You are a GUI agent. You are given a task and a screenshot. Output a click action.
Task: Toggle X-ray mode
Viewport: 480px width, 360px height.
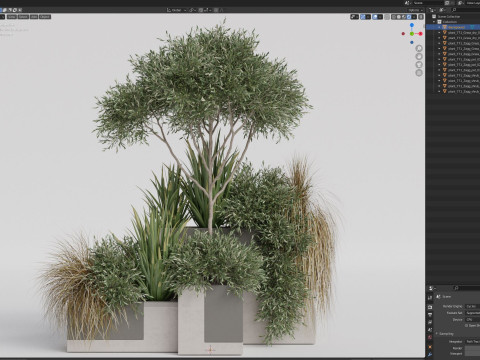387,17
